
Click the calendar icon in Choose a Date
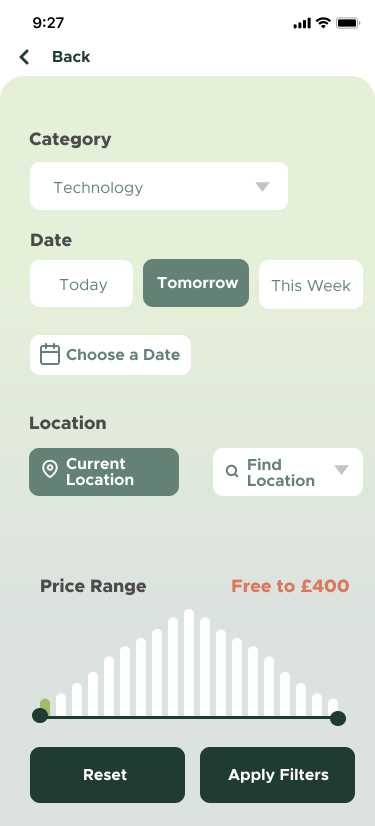click(50, 355)
